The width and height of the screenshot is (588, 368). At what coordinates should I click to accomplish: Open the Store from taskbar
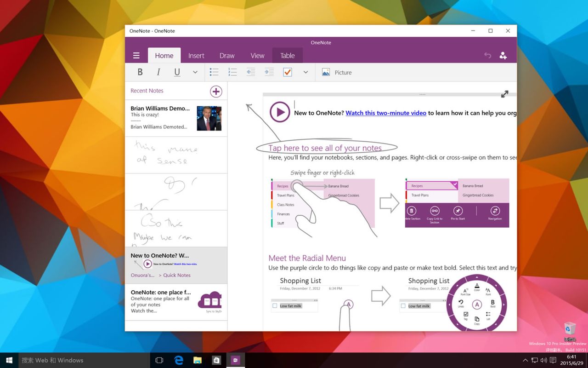point(216,360)
